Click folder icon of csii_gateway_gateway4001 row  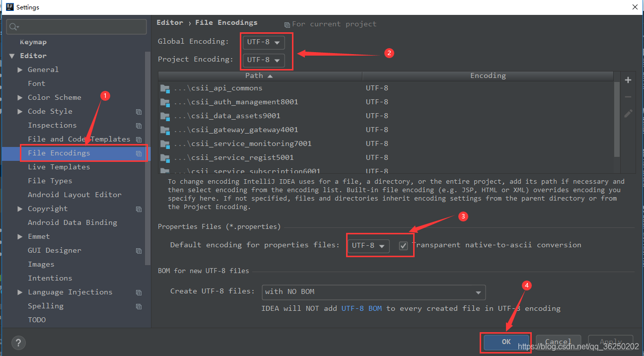165,130
